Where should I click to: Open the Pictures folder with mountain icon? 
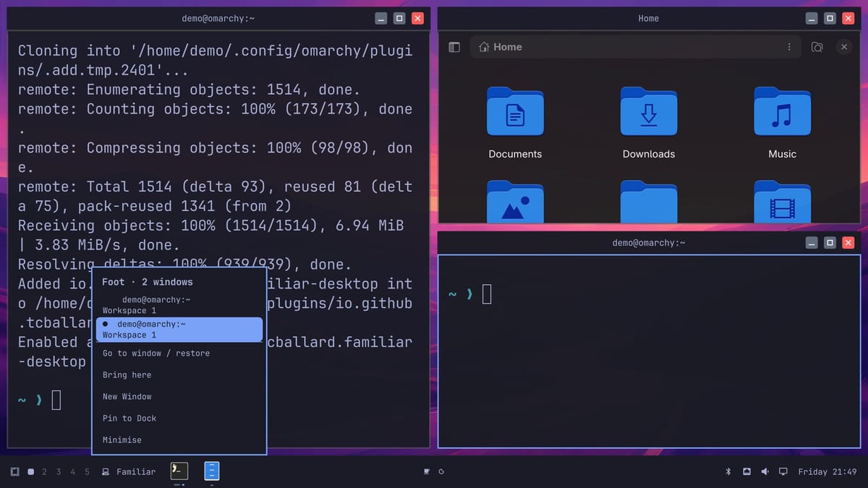515,202
